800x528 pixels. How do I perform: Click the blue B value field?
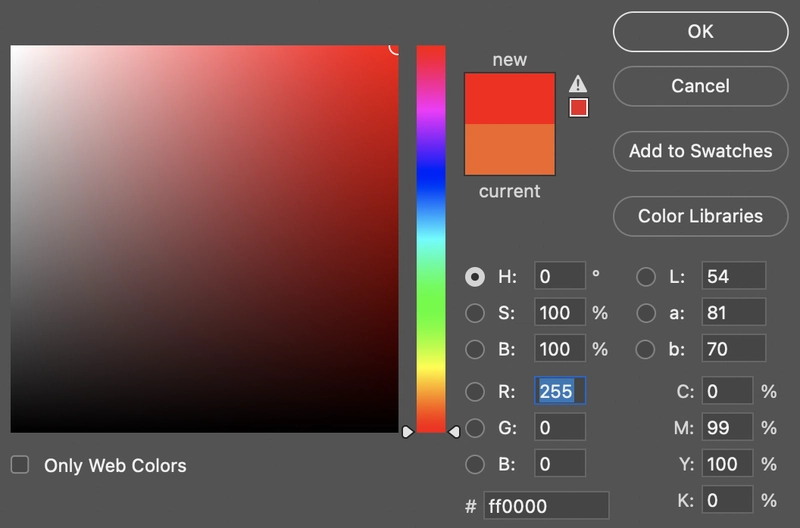pyautogui.click(x=560, y=463)
